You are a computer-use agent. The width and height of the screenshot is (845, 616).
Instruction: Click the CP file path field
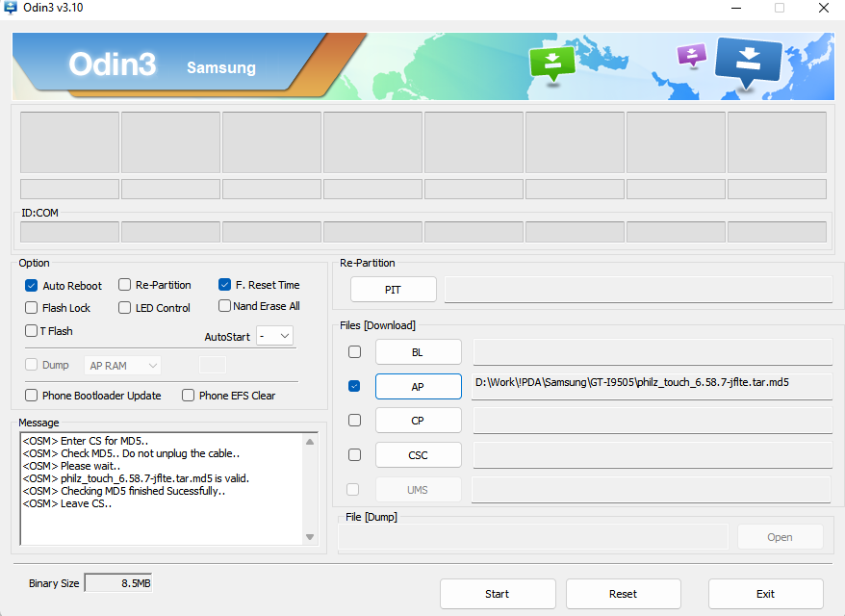[653, 421]
